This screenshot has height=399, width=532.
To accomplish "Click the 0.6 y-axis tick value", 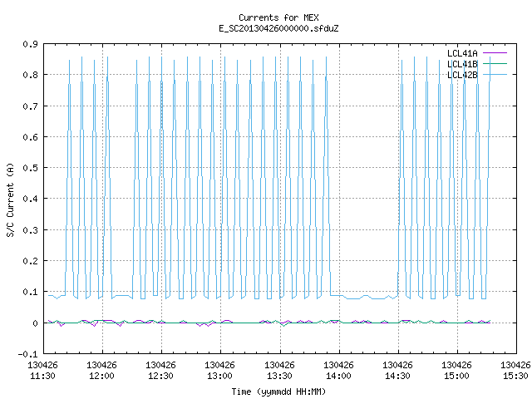I will pyautogui.click(x=30, y=137).
